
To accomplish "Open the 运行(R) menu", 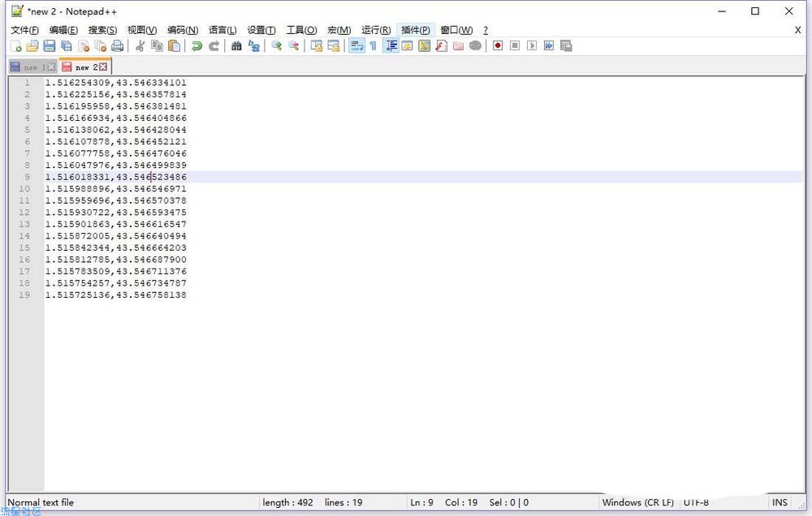I will pyautogui.click(x=376, y=30).
